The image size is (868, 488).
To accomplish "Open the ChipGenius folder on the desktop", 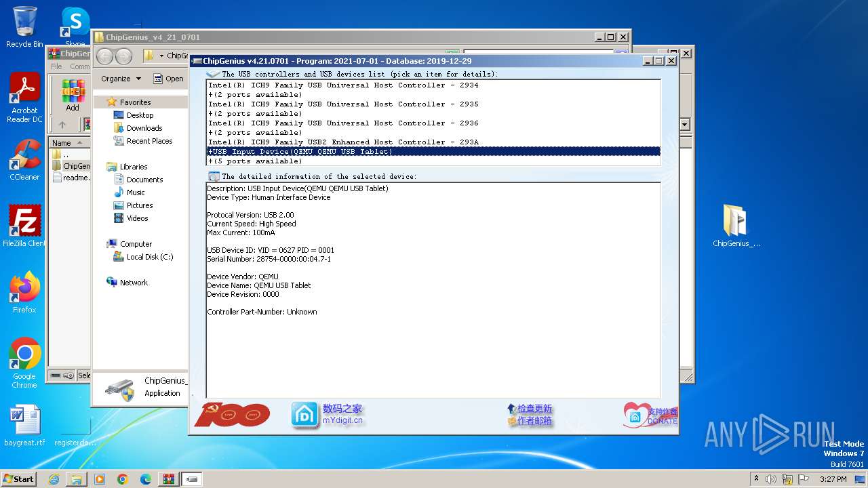I will [x=736, y=226].
